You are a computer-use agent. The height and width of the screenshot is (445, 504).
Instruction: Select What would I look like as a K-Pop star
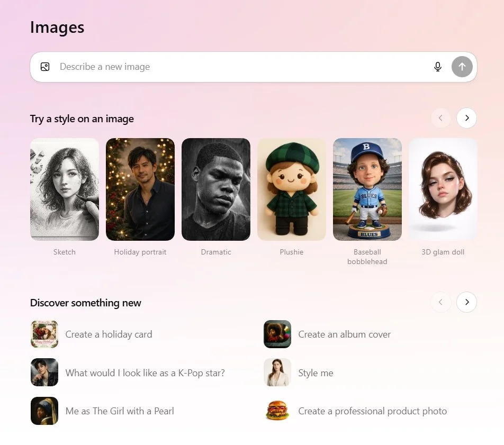(x=145, y=373)
